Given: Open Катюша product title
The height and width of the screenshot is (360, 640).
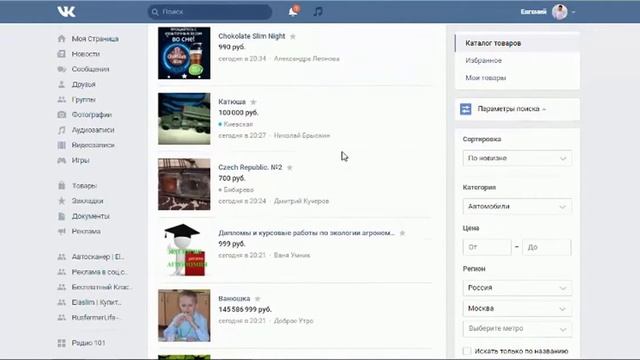Looking at the screenshot, I should (232, 102).
